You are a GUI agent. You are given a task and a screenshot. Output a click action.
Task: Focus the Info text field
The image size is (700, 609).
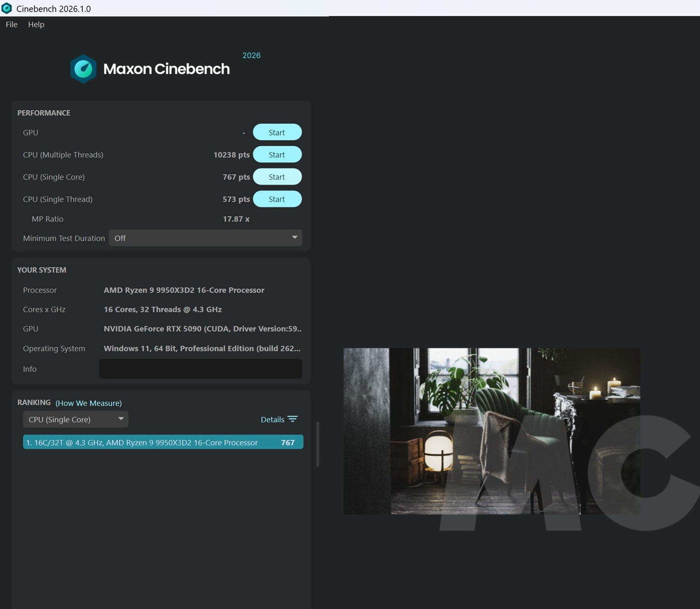[x=200, y=369]
